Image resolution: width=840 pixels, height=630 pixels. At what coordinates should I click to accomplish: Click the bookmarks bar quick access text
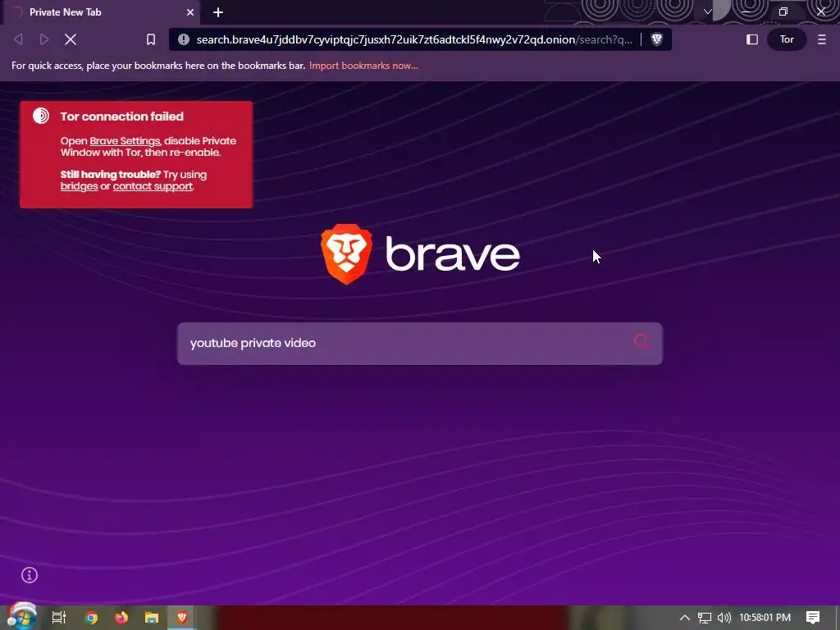click(x=158, y=66)
